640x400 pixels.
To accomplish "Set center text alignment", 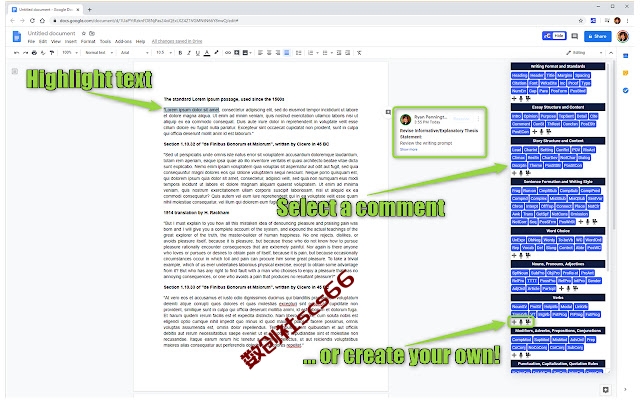I will (269, 53).
